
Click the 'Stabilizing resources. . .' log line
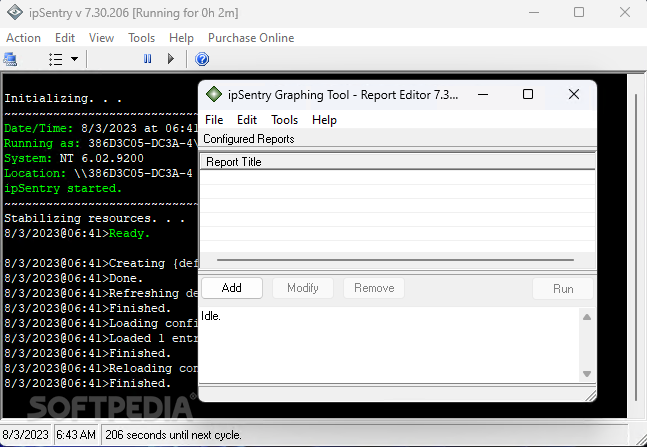pyautogui.click(x=94, y=218)
